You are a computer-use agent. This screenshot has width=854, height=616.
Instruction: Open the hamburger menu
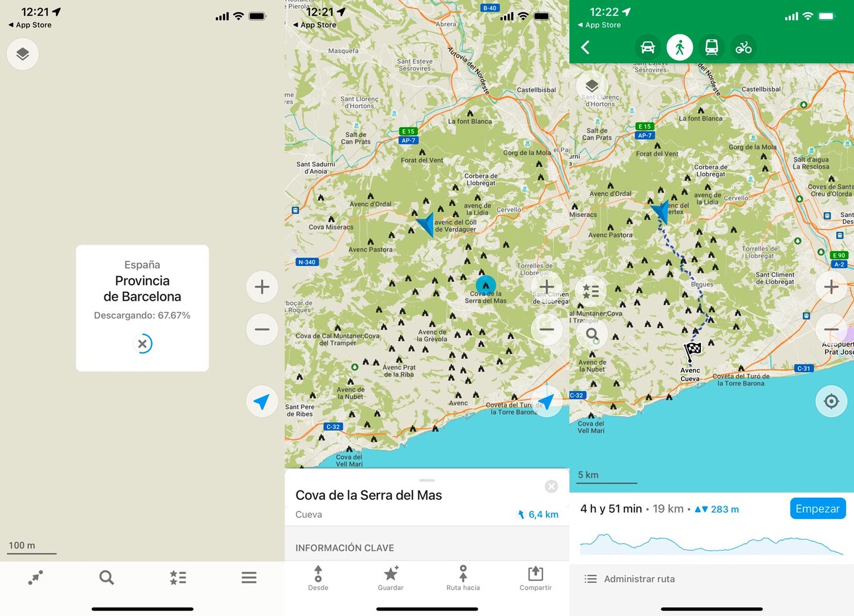(x=249, y=577)
